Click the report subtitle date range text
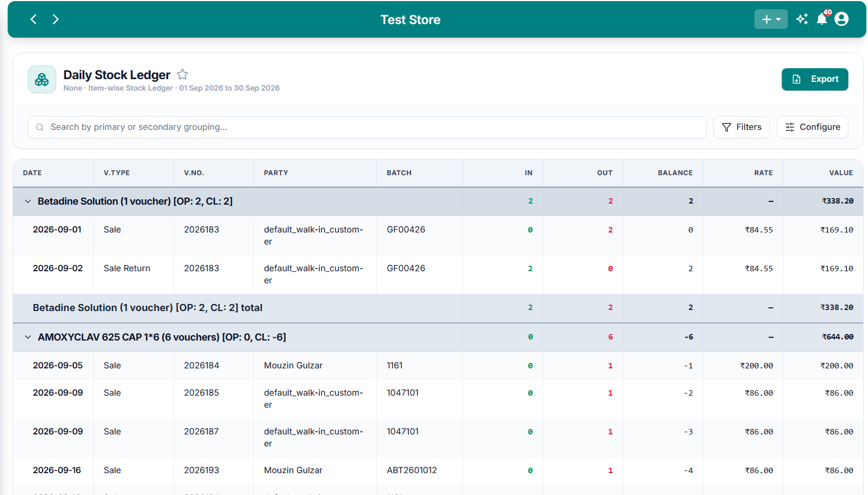The image size is (868, 495). [229, 88]
